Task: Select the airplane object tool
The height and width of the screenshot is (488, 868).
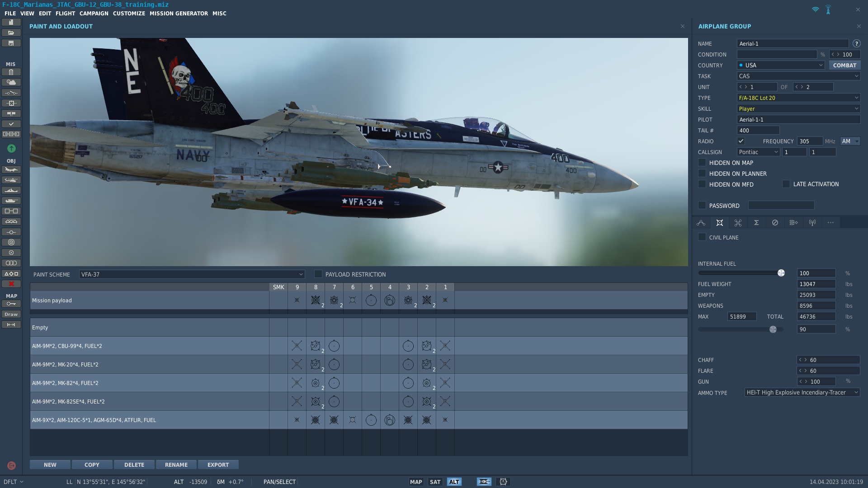Action: coord(11,170)
